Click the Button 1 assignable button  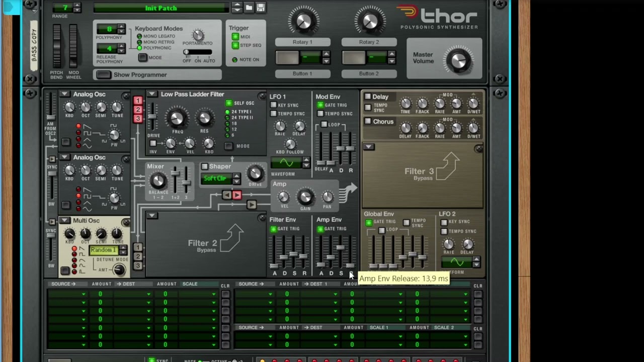(x=287, y=58)
